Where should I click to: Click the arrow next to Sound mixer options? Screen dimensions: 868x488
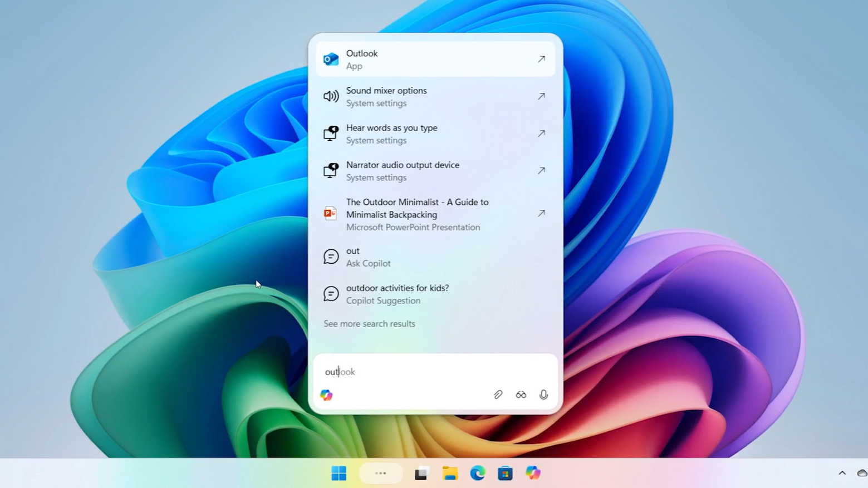pyautogui.click(x=541, y=96)
